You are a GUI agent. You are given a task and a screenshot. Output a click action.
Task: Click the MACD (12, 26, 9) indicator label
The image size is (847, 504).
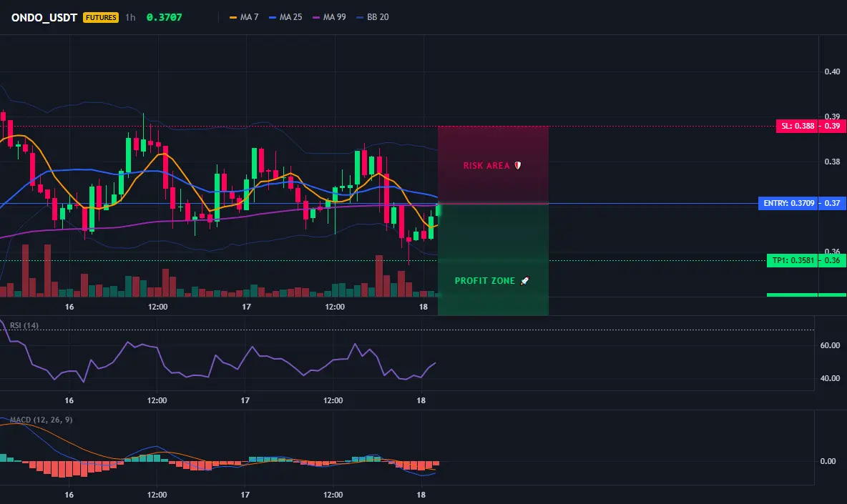click(x=41, y=420)
